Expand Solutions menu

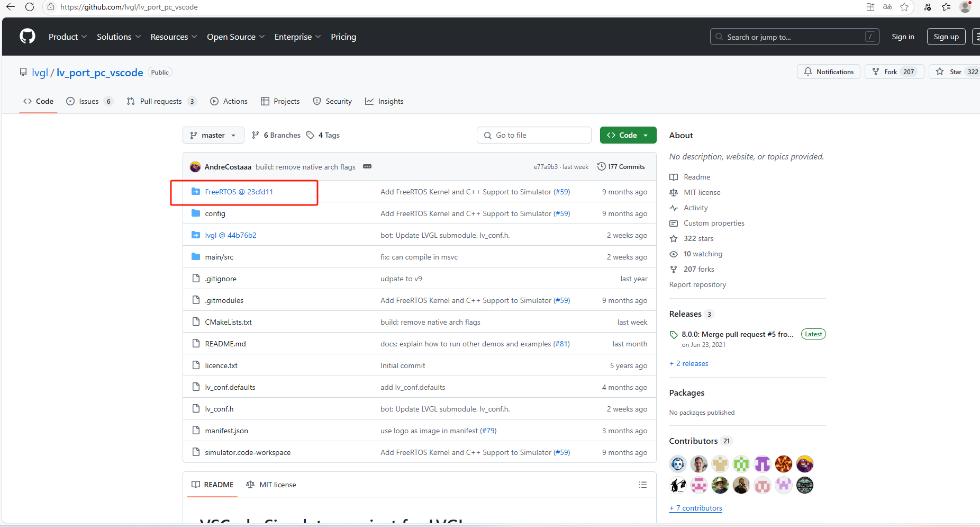click(x=119, y=37)
